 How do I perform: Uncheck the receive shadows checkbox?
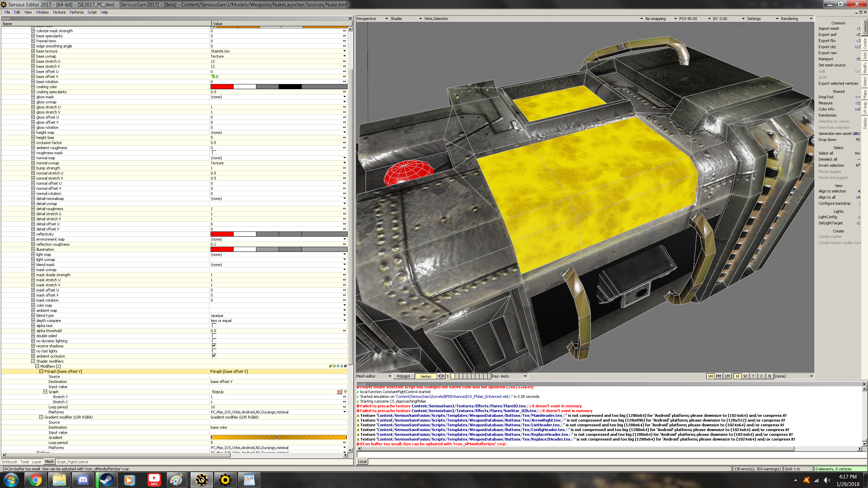pos(214,346)
